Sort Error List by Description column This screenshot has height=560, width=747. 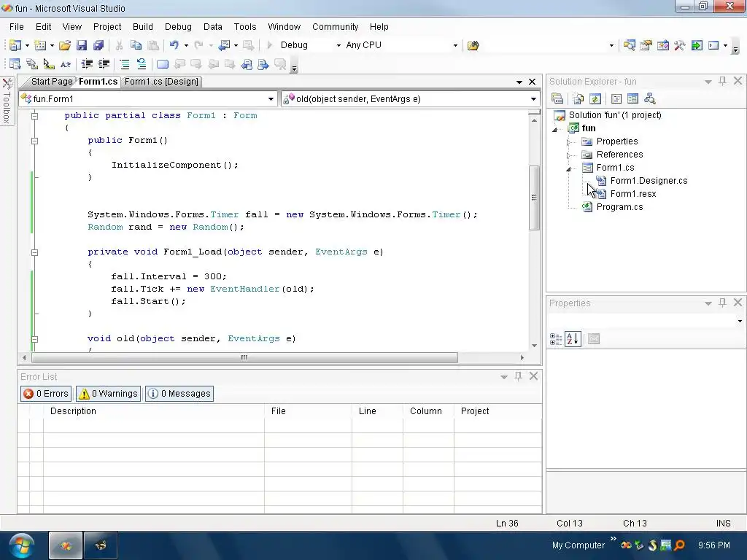pyautogui.click(x=154, y=411)
